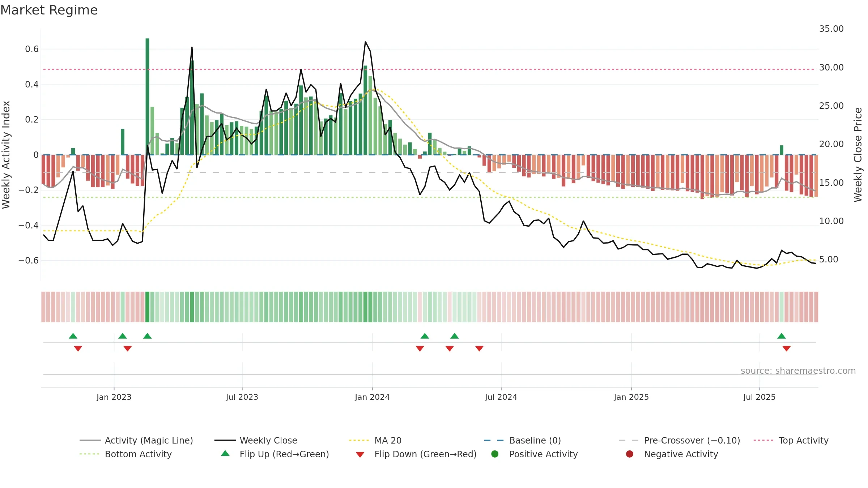Toggle the Bottom Activity legend entry

[x=125, y=454]
